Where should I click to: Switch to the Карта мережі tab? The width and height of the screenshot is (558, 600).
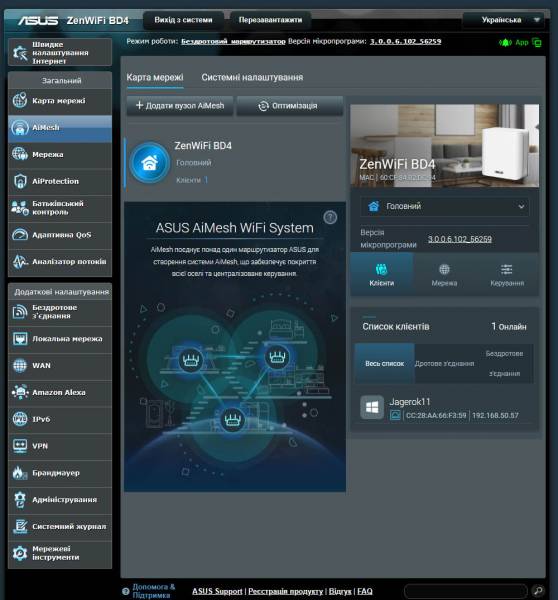155,78
